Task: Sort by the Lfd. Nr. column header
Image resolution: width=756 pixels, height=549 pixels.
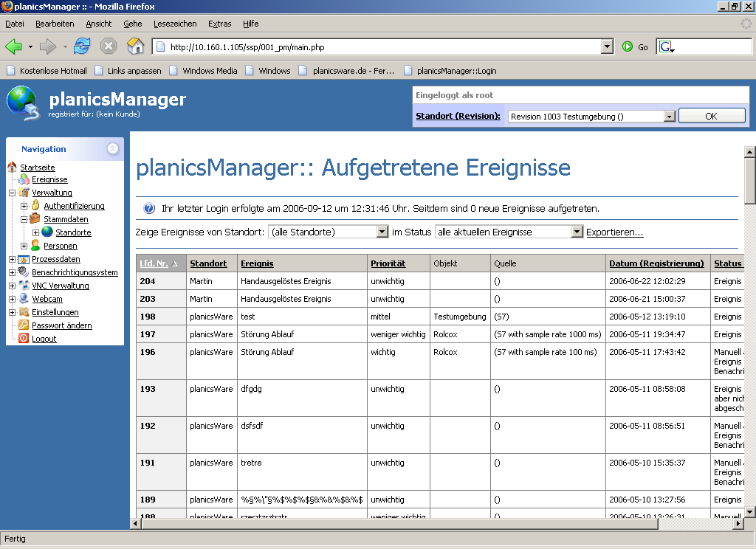Action: click(x=154, y=263)
